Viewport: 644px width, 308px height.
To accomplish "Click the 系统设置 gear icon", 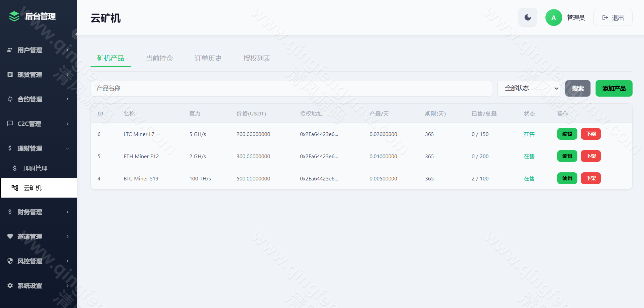I will tap(10, 285).
